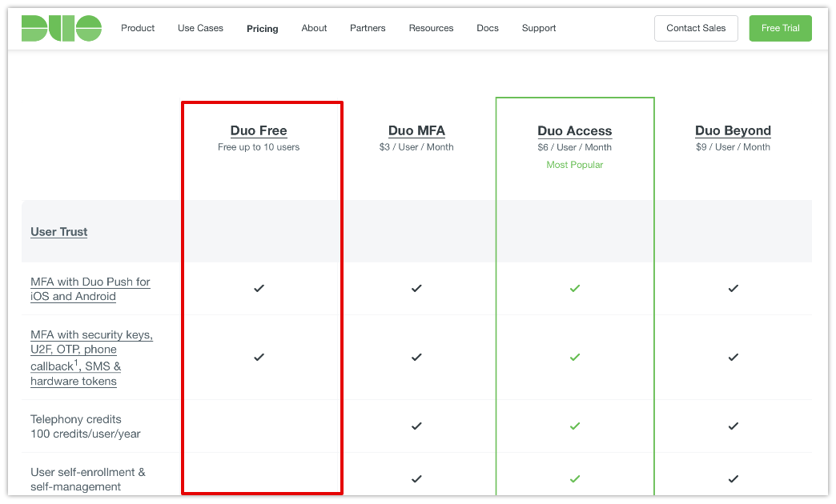The height and width of the screenshot is (504, 836).
Task: Click Duo MFA checkmark for self-enrollment row
Action: 416,478
